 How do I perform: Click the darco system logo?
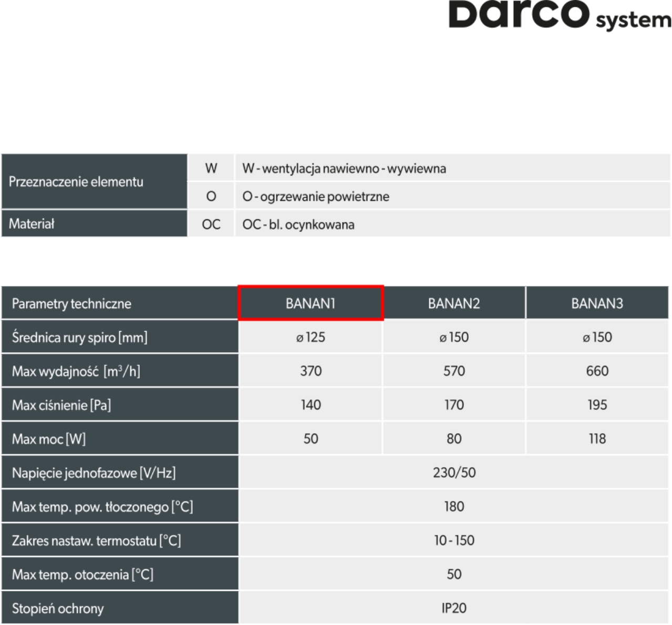pos(560,15)
